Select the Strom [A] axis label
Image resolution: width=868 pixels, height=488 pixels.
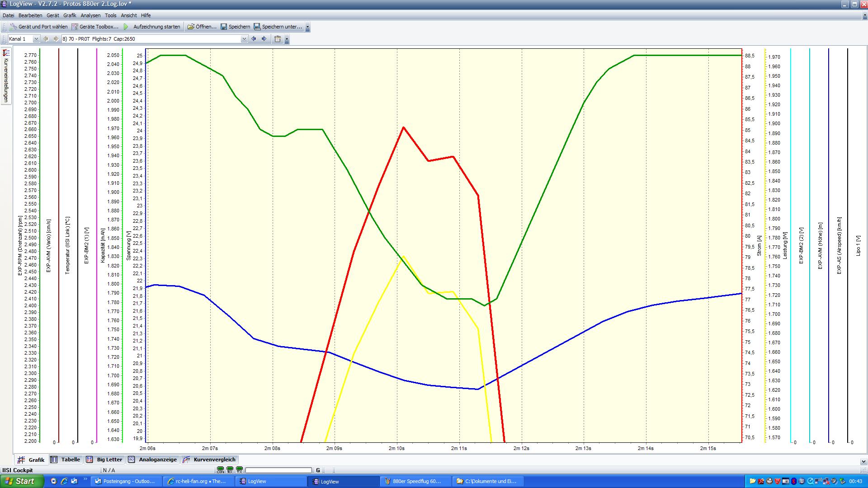coord(759,245)
